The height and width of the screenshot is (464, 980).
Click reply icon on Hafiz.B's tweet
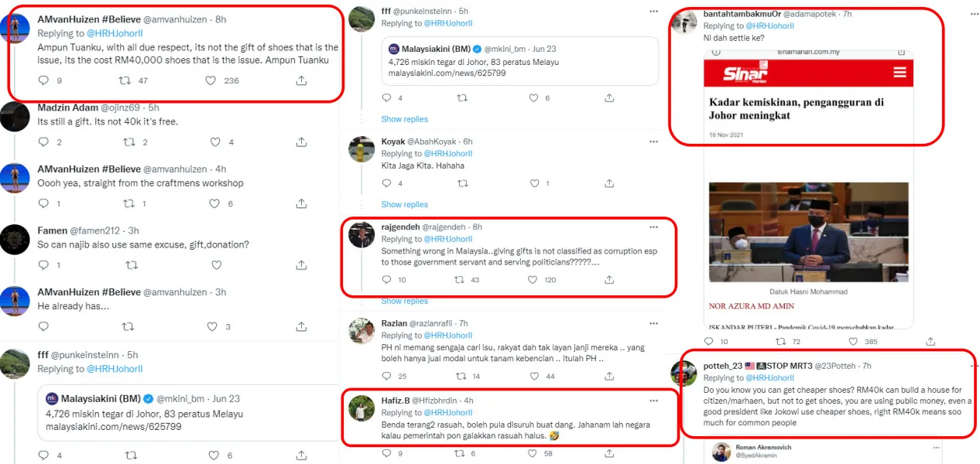pos(386,454)
